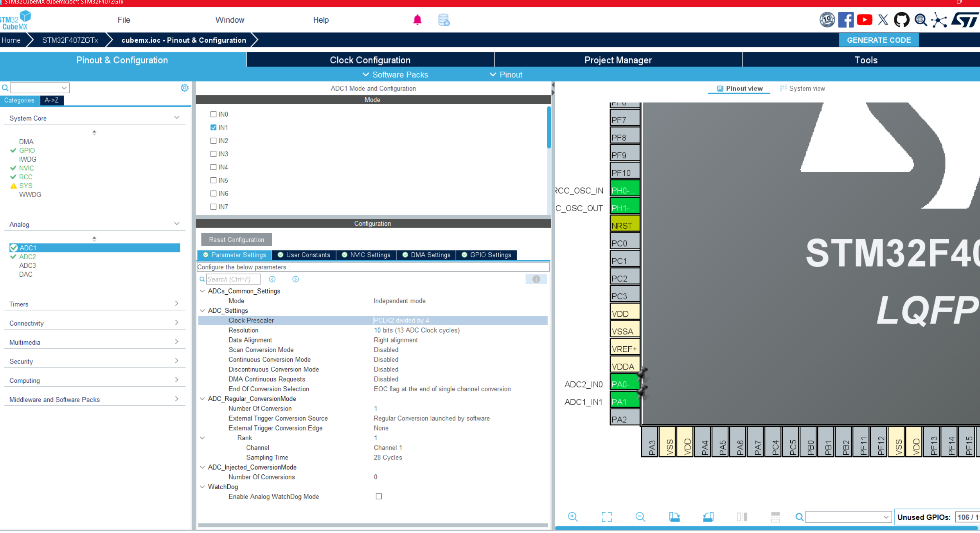Viewport: 980px width, 533px height.
Task: Click the categories settings gear icon
Action: (x=185, y=88)
